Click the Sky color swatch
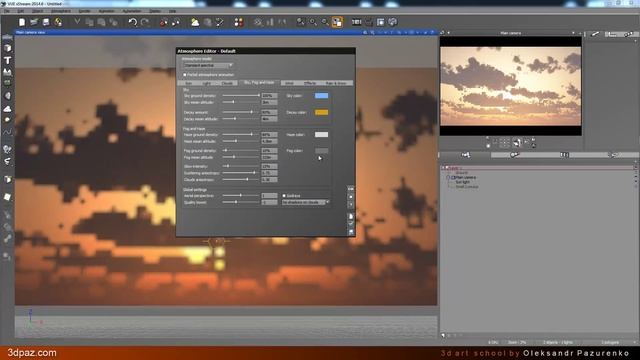The width and height of the screenshot is (640, 360). tap(321, 96)
